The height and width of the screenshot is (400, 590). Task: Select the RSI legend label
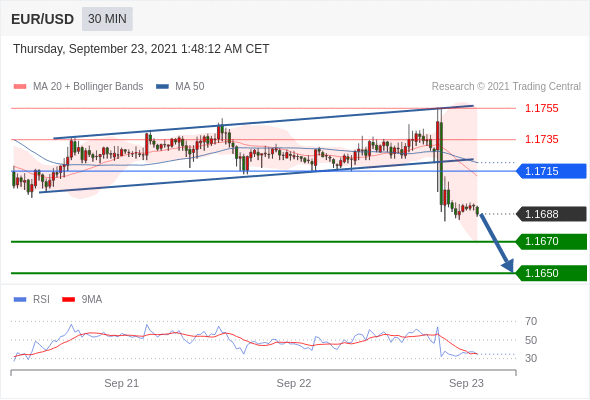point(41,300)
